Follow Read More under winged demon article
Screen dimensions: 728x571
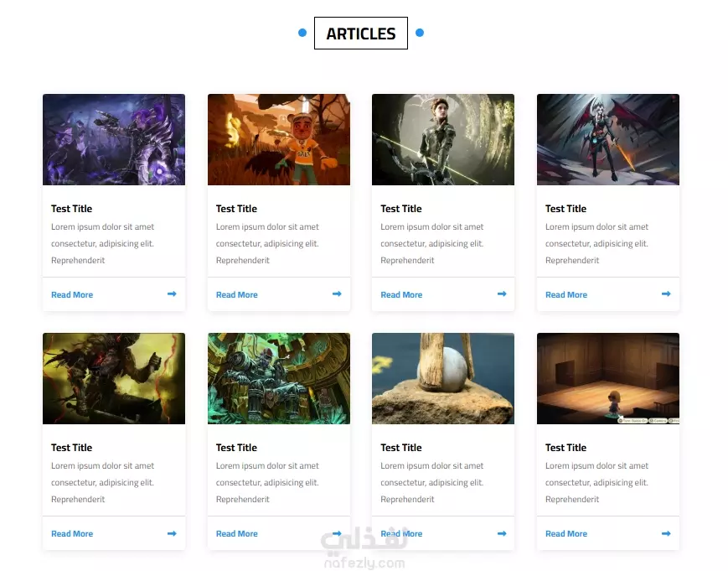pos(566,294)
